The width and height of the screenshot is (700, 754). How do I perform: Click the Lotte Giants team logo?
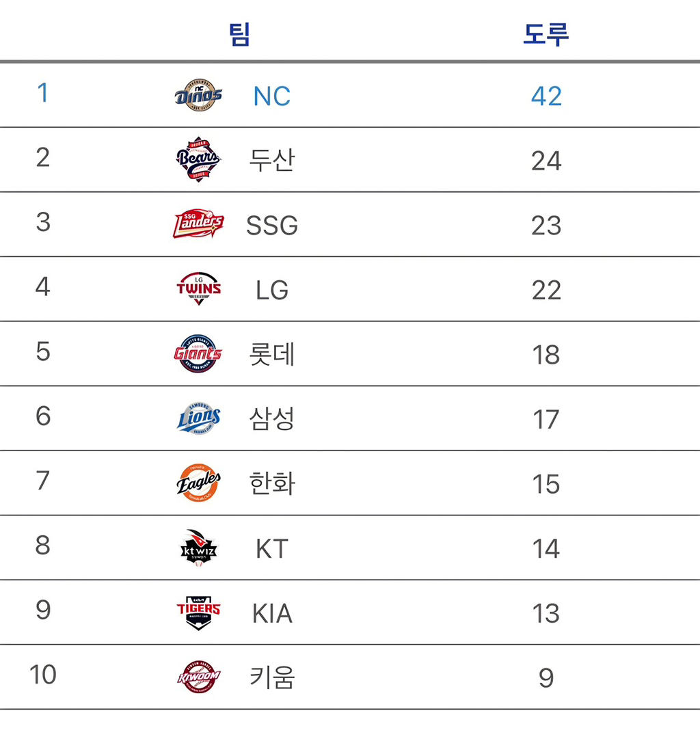tap(198, 353)
